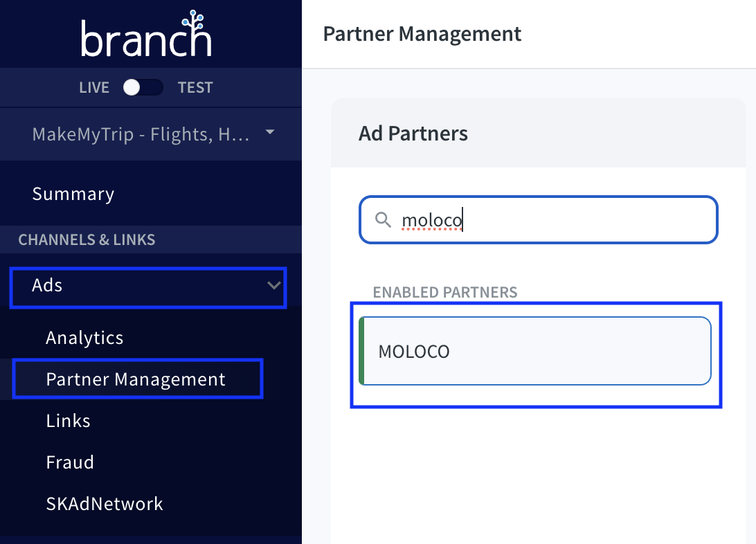Click the caret arrow beside MakeMyTrip
Screen dimensions: 756x544
click(x=270, y=132)
